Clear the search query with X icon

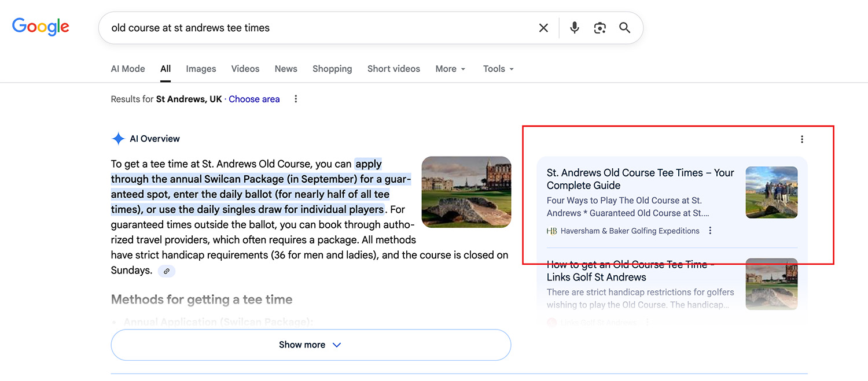[x=543, y=28]
